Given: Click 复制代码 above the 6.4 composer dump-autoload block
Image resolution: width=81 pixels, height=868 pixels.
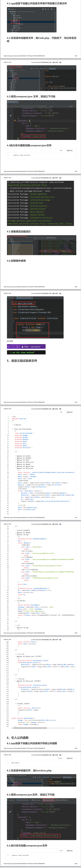Looking at the screenshot, I should (70, 851).
